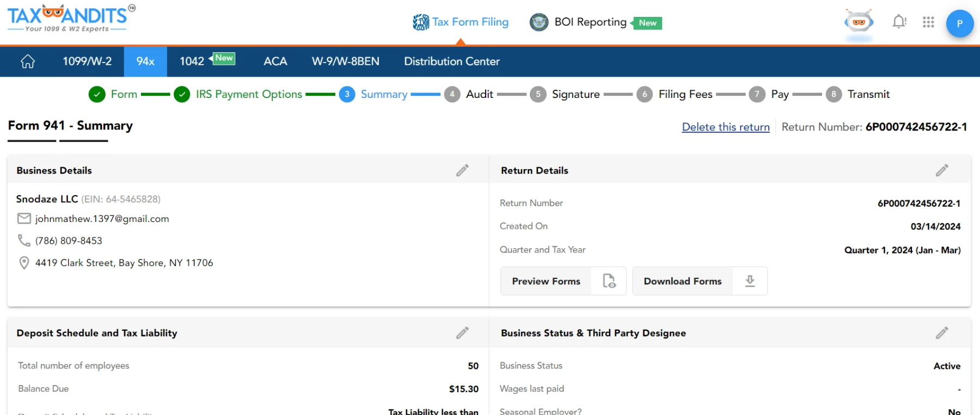
Task: Click the Signature step number circle
Action: point(538,95)
